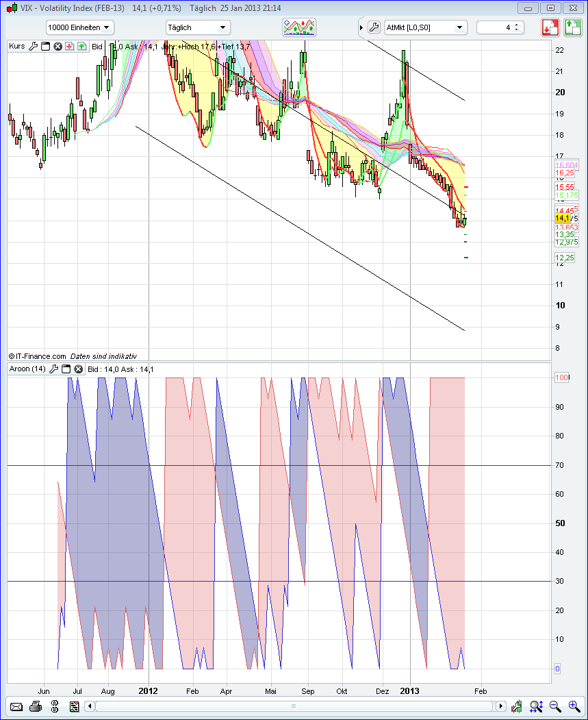Click the IT-Finance.com copyright text
The image size is (588, 720).
pos(38,356)
